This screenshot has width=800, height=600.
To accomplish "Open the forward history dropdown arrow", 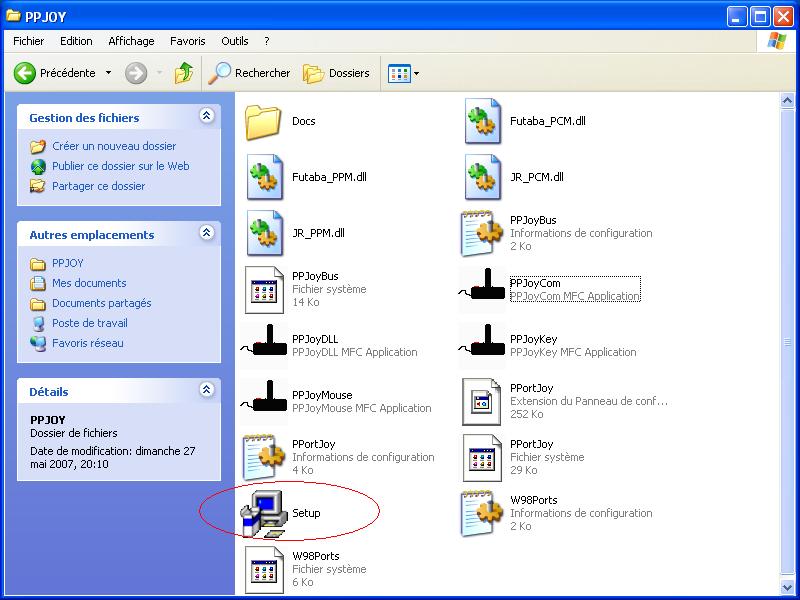I will click(x=159, y=73).
